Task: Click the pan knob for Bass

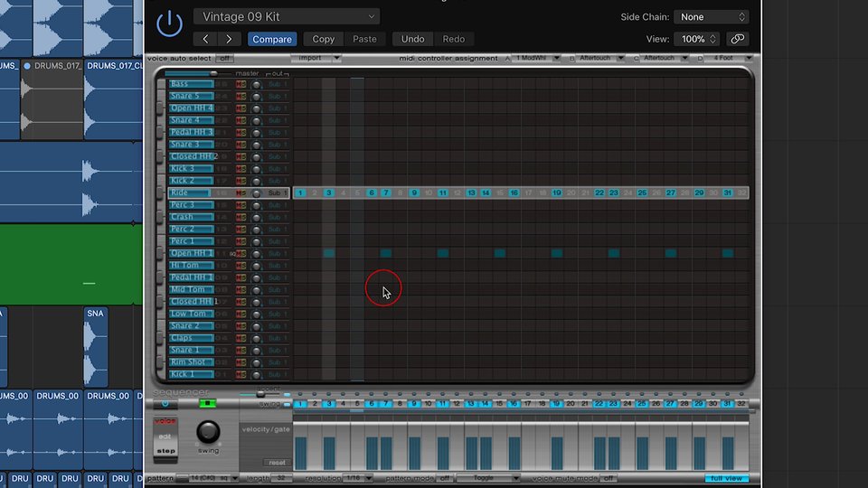Action: coord(256,84)
